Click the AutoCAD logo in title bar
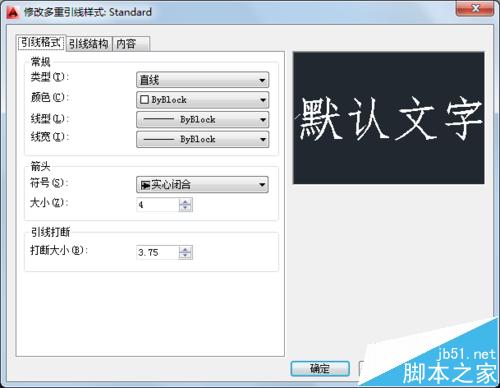This screenshot has height=388, width=500. click(13, 12)
